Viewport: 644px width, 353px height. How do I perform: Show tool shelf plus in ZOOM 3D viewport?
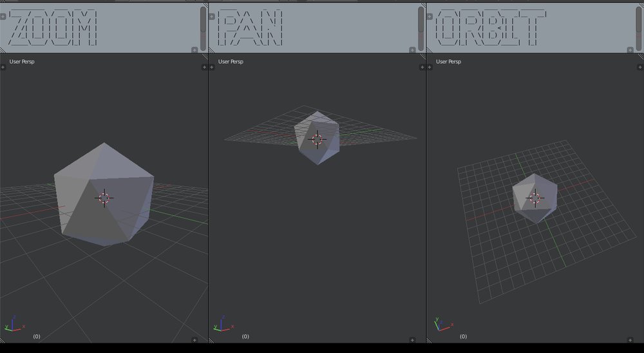point(3,67)
